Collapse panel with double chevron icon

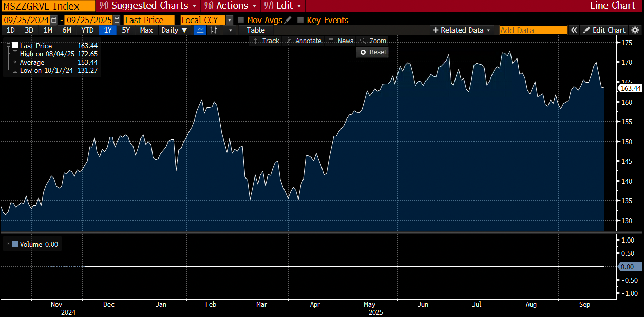point(574,30)
